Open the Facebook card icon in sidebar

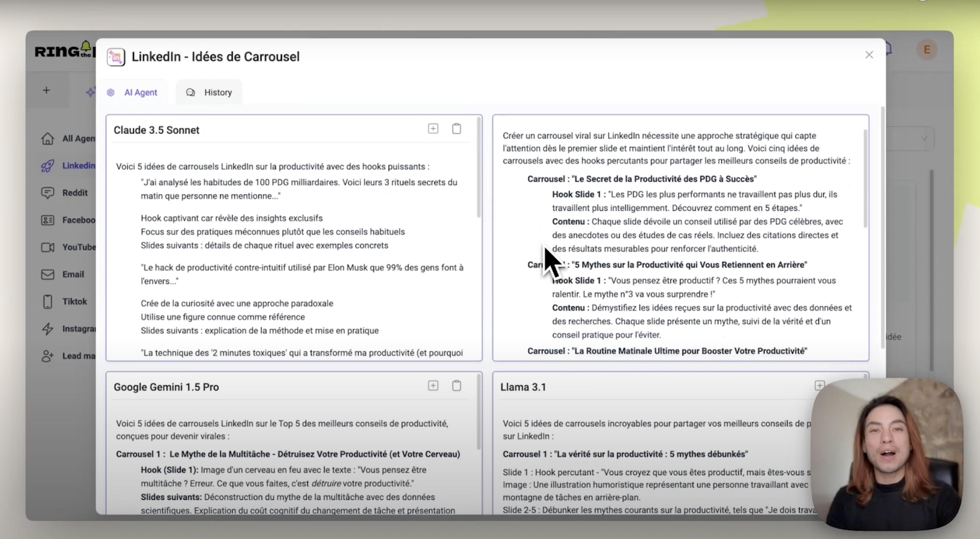48,220
